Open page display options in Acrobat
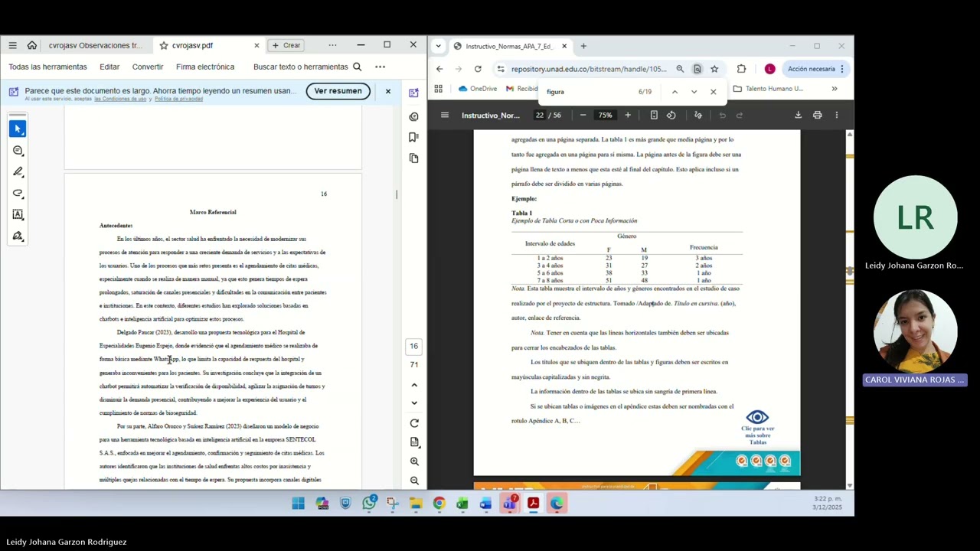 [x=414, y=442]
